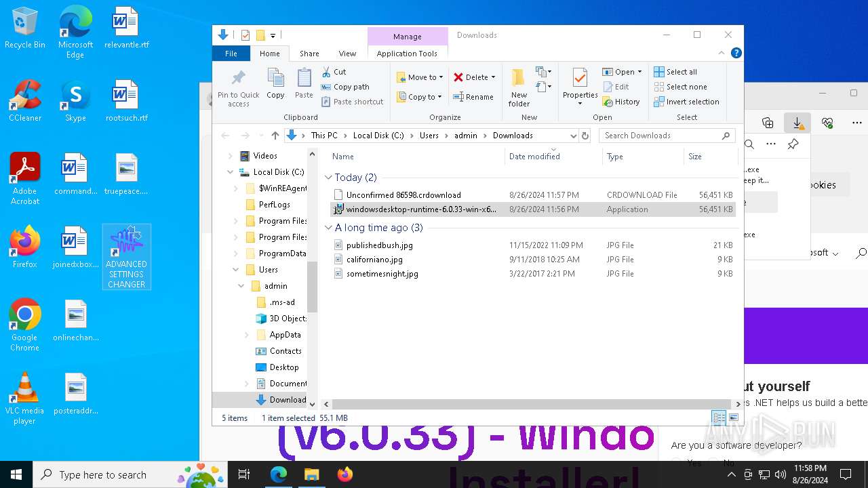Viewport: 868px width, 488px height.
Task: Rename the selected file
Action: 473,97
